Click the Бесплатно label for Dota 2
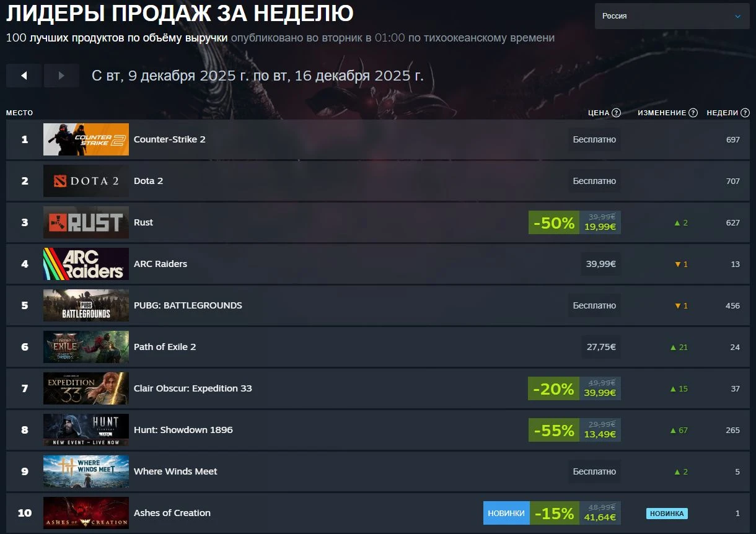This screenshot has height=534, width=756. tap(595, 181)
